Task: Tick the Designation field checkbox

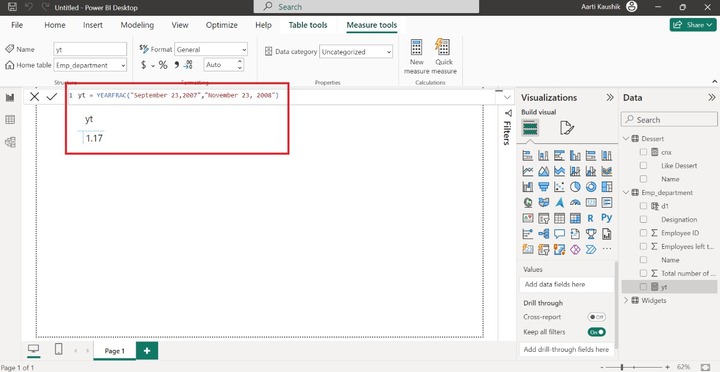Action: click(643, 220)
